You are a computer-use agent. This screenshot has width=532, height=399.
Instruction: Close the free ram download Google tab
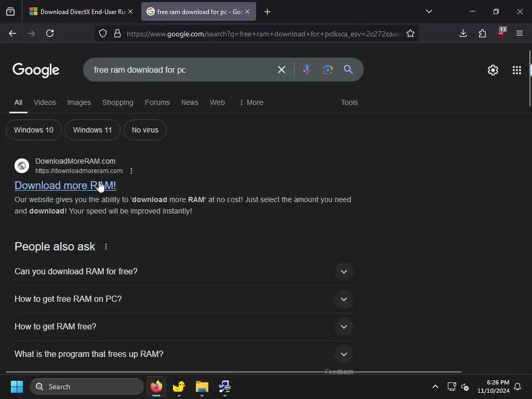(247, 11)
